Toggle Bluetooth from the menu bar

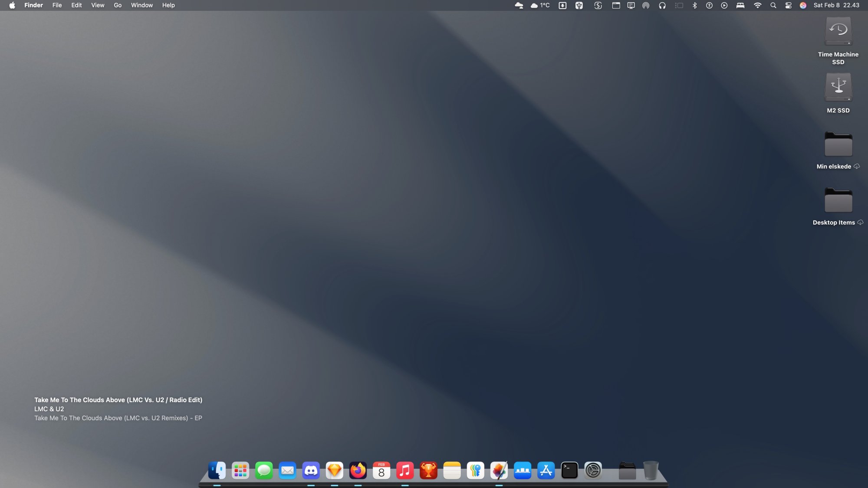pyautogui.click(x=694, y=5)
